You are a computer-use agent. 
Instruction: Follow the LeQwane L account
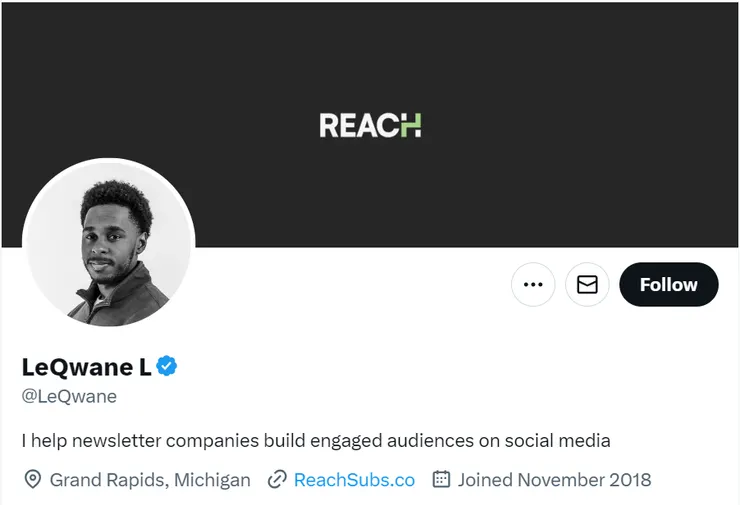pyautogui.click(x=668, y=285)
